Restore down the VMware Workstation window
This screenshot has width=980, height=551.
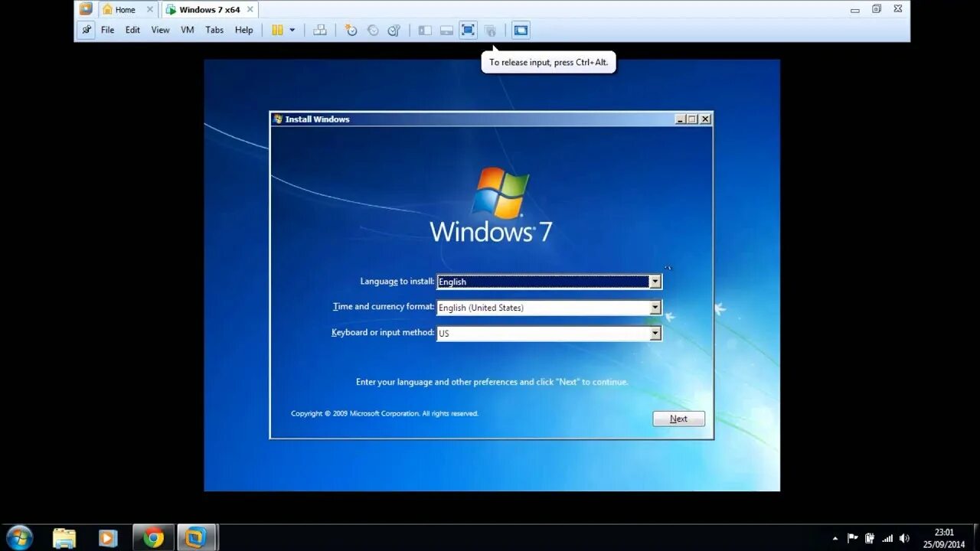point(877,9)
